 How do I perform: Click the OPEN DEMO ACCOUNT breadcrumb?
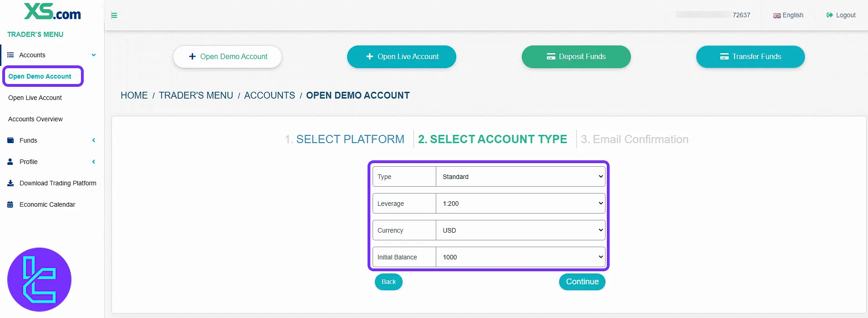(x=358, y=95)
